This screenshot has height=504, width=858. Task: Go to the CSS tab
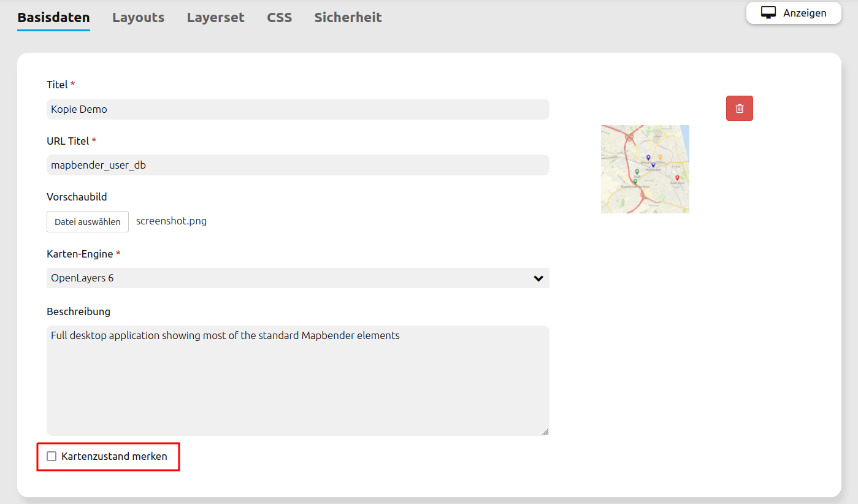[x=279, y=18]
